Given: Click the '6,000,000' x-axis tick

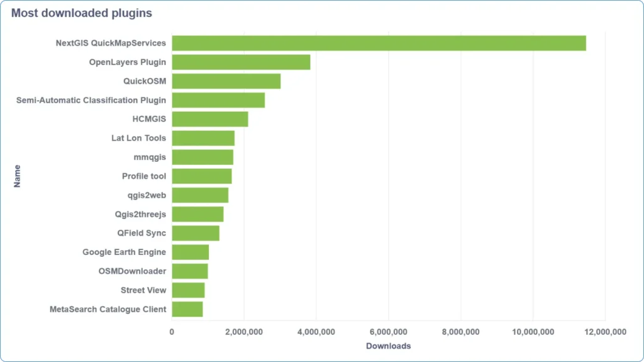Looking at the screenshot, I should [389, 332].
